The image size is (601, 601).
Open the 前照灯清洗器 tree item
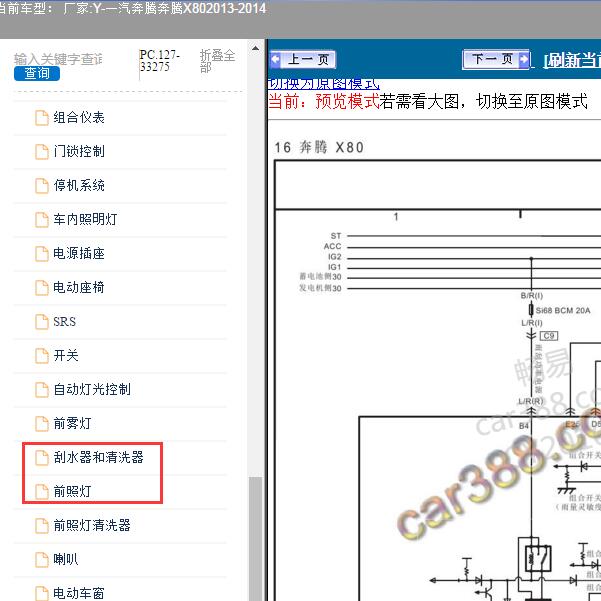[92, 525]
